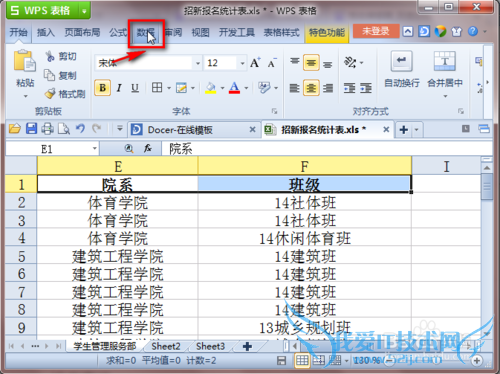The height and width of the screenshot is (374, 500).
Task: Toggle vertical middle alignment
Action: [x=311, y=63]
